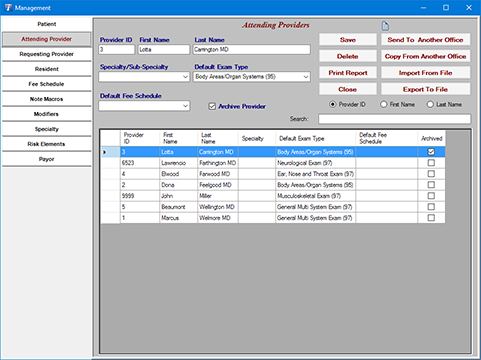Viewport: 481px width, 360px height.
Task: Check Archived box for Dona Feelgood MD
Action: pos(431,185)
